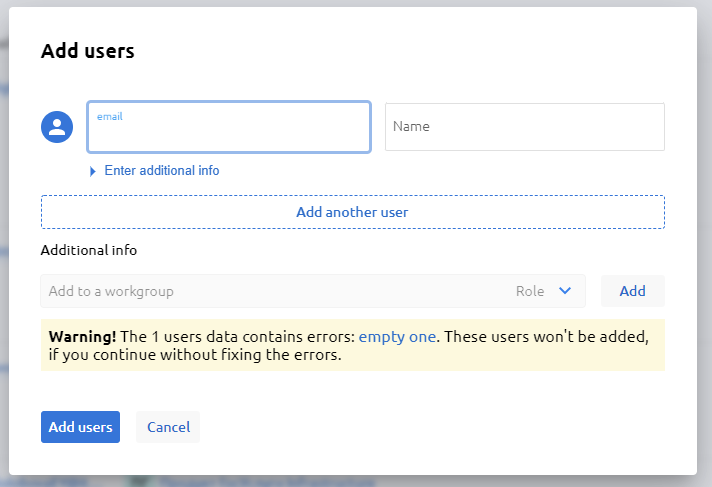Click the blue chevron next to Role

pyautogui.click(x=565, y=291)
